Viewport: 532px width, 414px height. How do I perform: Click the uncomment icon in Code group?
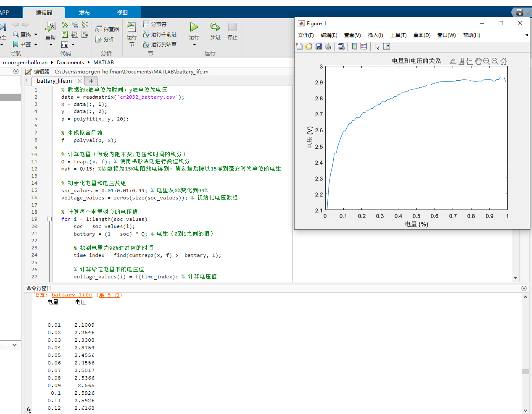(75, 25)
